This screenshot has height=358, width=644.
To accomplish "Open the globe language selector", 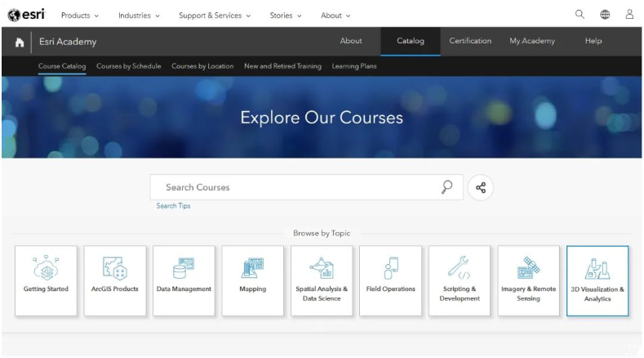I will coord(605,15).
